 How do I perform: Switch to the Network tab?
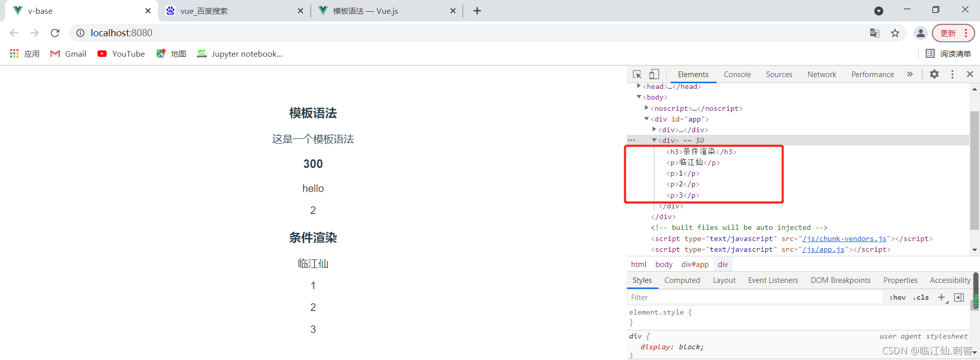[x=822, y=74]
